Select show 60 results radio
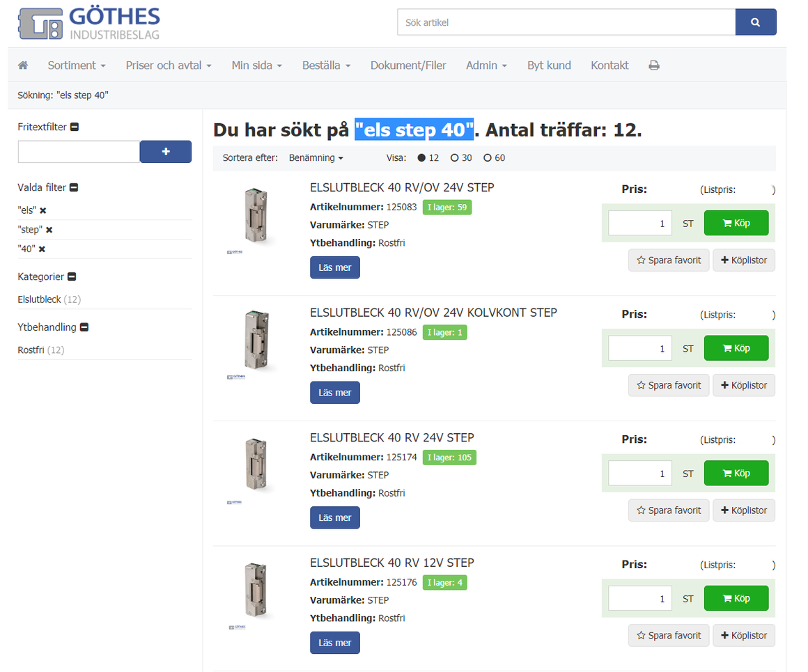The height and width of the screenshot is (672, 808). (x=488, y=157)
